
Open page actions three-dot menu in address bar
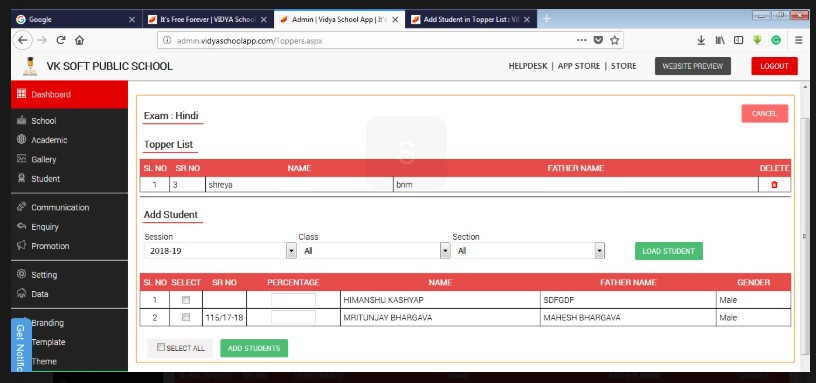(582, 40)
